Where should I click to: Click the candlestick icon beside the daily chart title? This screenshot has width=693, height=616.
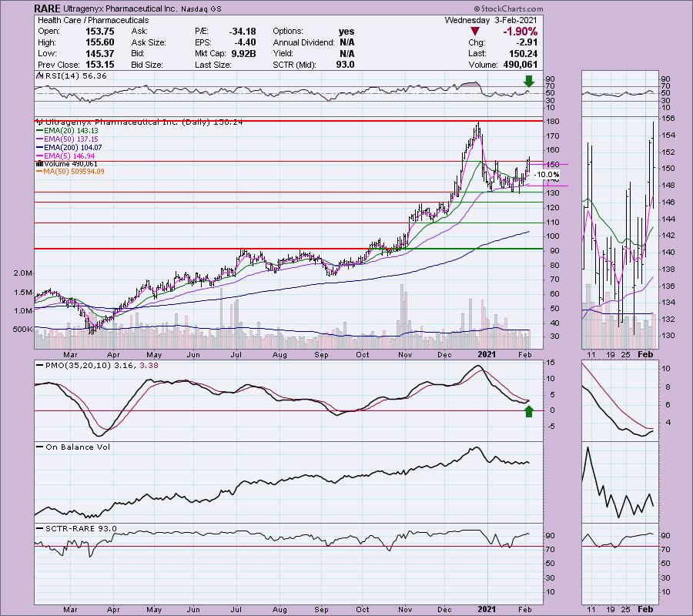(39, 122)
